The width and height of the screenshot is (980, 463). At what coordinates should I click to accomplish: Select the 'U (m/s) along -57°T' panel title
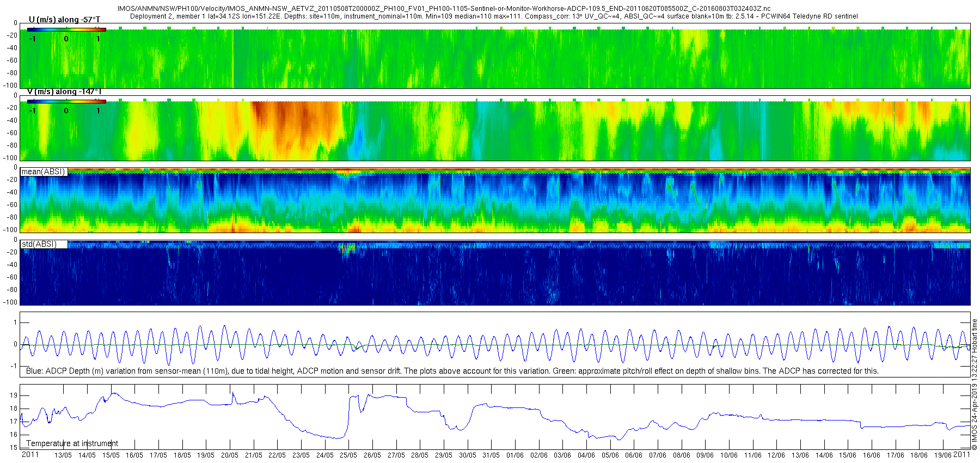[64, 20]
